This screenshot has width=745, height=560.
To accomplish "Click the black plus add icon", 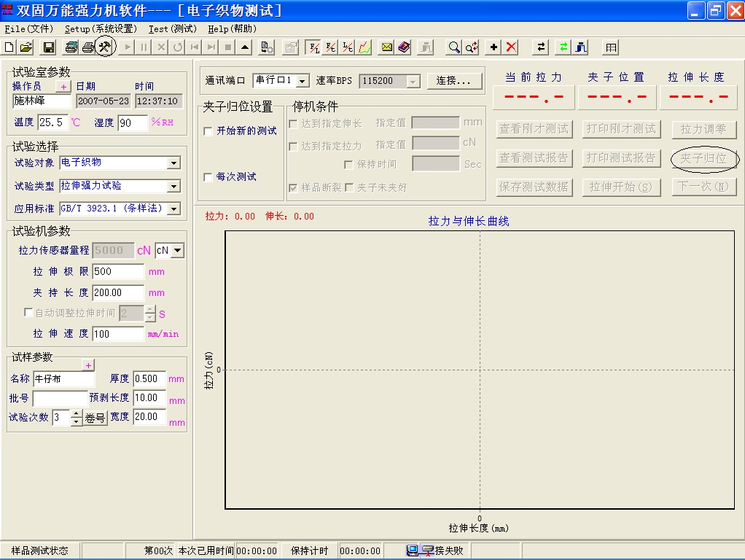I will click(x=494, y=47).
